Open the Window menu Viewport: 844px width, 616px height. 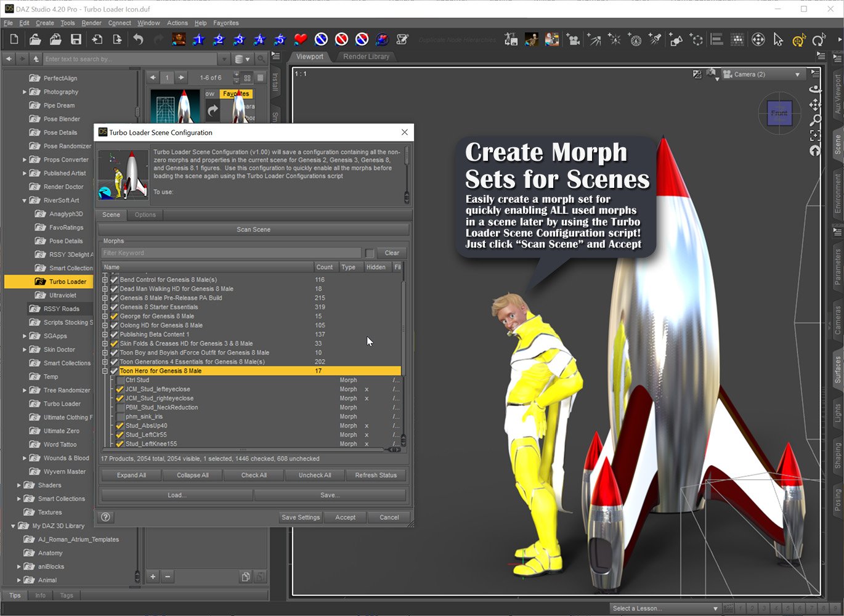click(148, 23)
